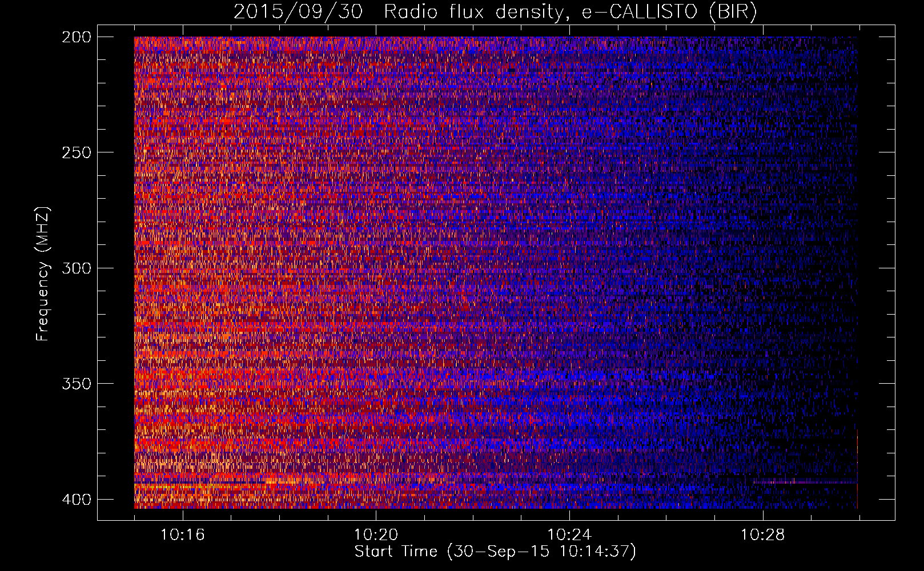Click the "Start Time (30-Sep-15 10:14:37)" axis label

tap(495, 552)
